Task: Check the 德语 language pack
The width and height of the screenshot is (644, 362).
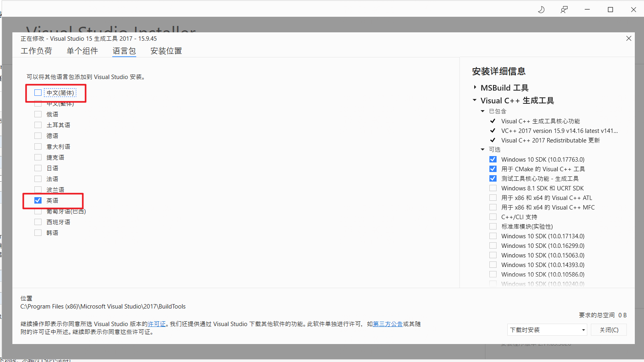Action: tap(38, 136)
